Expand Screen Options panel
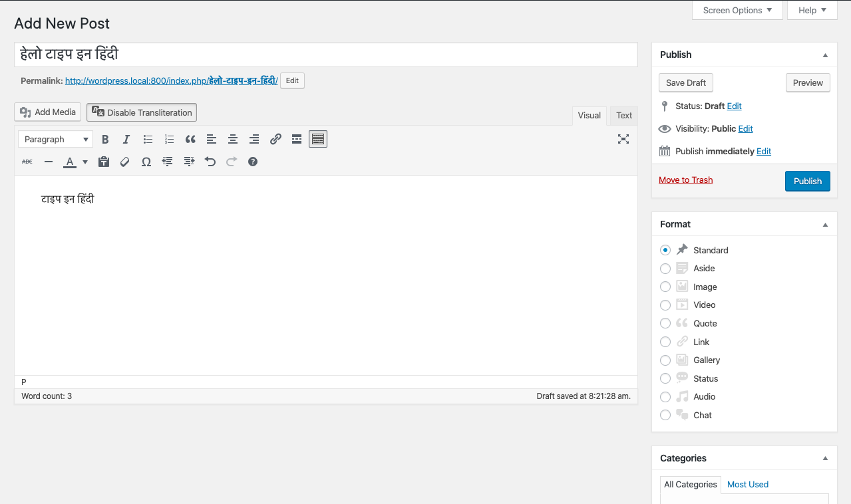 [x=737, y=10]
